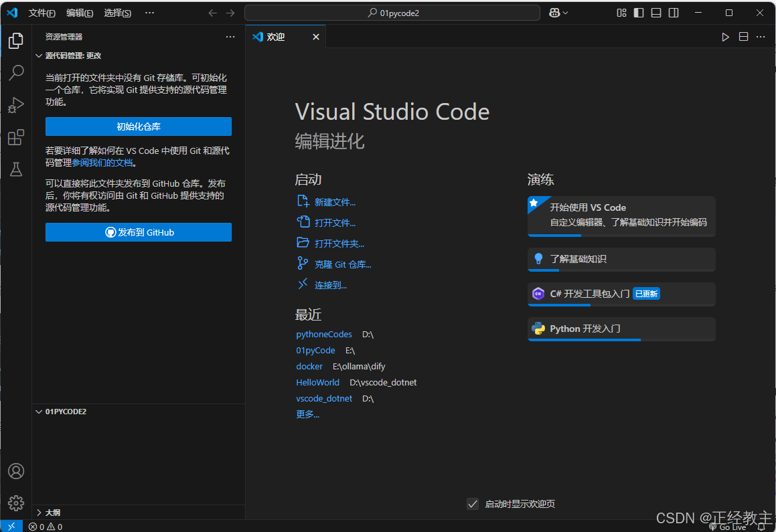Click the Run play icon in editor toolbar
This screenshot has height=532, width=776.
(x=726, y=37)
